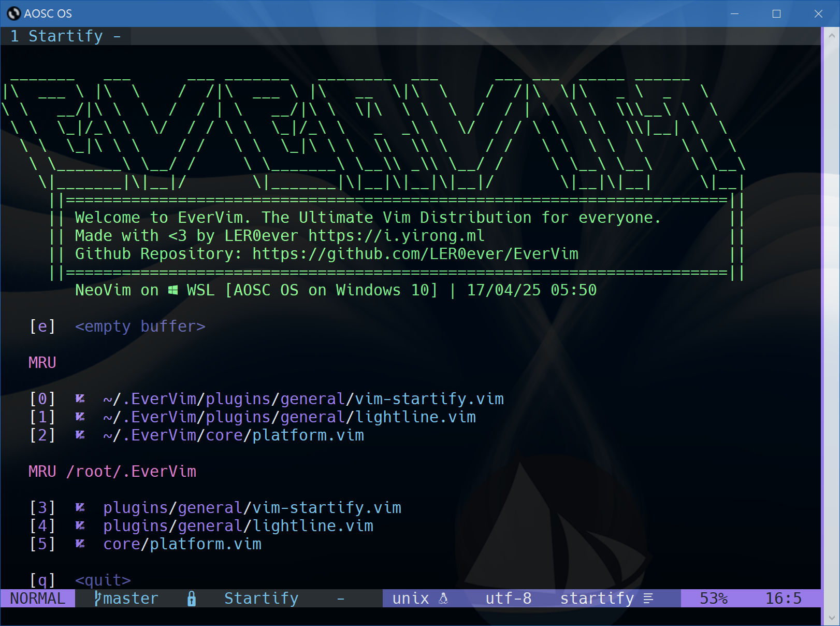Click the [2] index marker
The image size is (840, 626).
(x=42, y=435)
